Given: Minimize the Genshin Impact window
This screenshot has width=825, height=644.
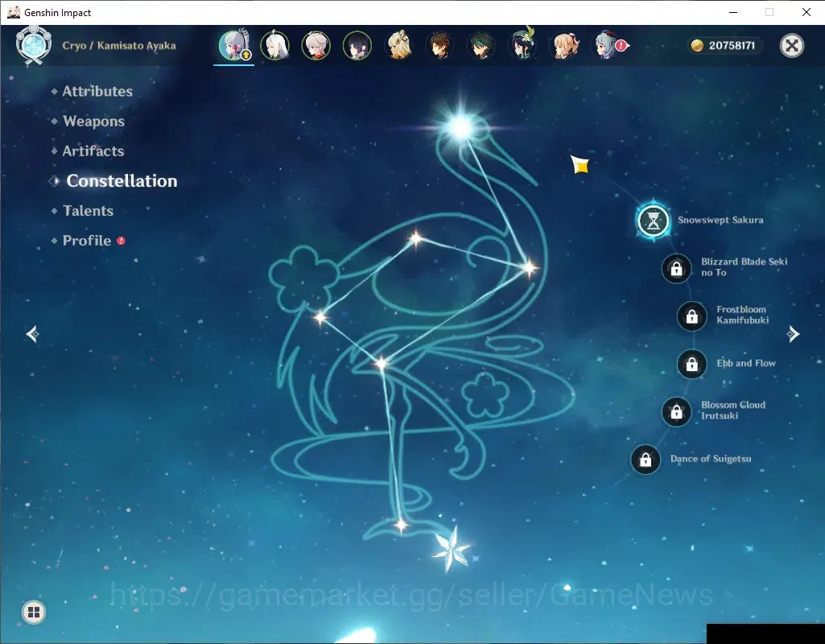Looking at the screenshot, I should pos(733,12).
